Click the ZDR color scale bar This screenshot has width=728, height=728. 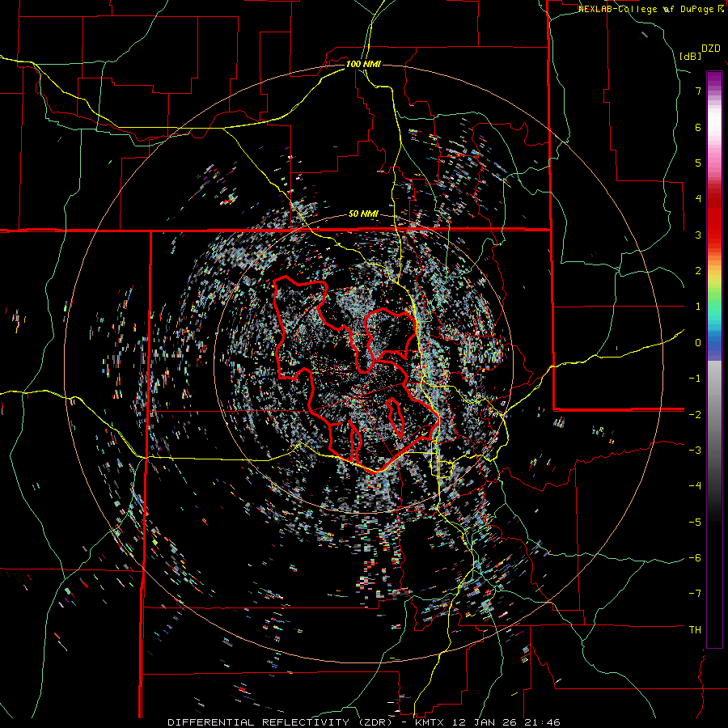tap(714, 359)
